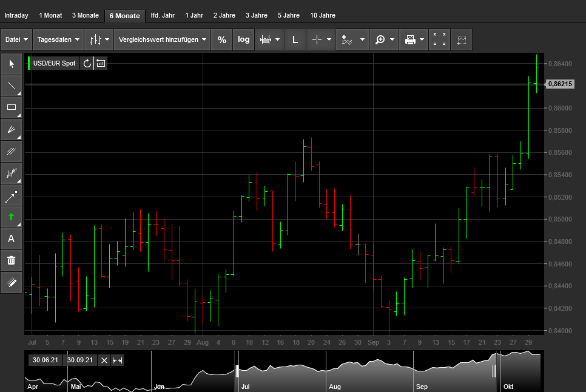Click the right range slider handle
Screen dimensions: 586x392
tap(494, 371)
